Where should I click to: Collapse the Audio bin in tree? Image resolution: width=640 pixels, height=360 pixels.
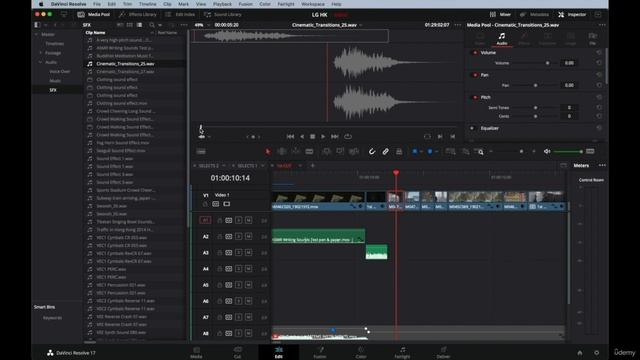(40, 62)
